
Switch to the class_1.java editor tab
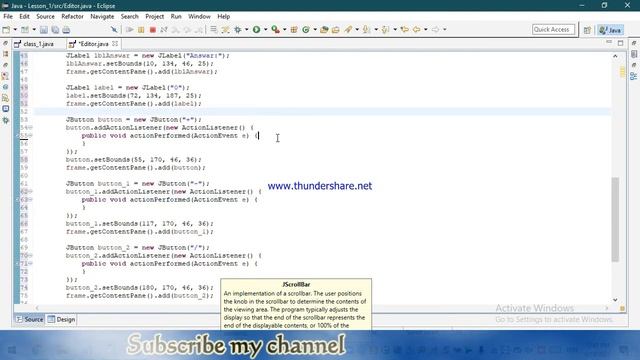tap(38, 44)
